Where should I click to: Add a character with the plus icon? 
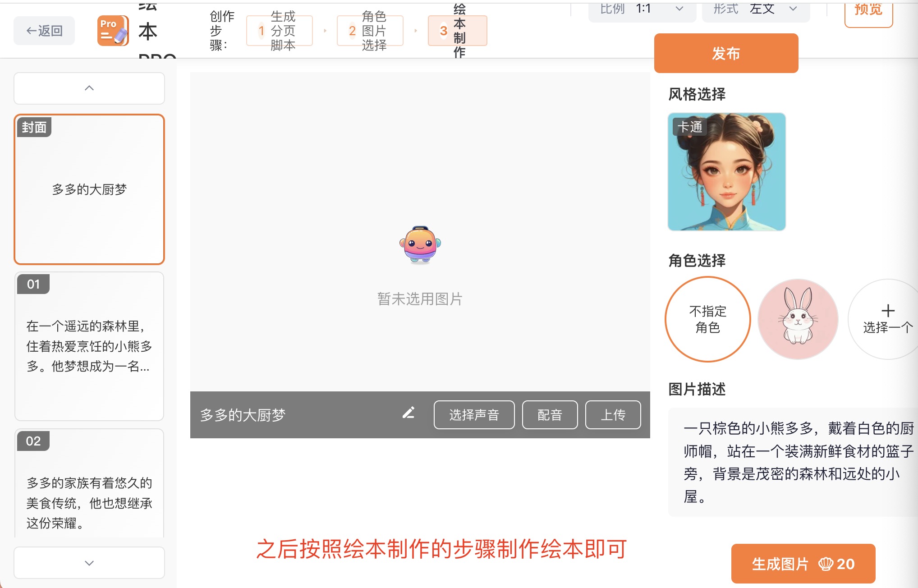click(x=888, y=319)
